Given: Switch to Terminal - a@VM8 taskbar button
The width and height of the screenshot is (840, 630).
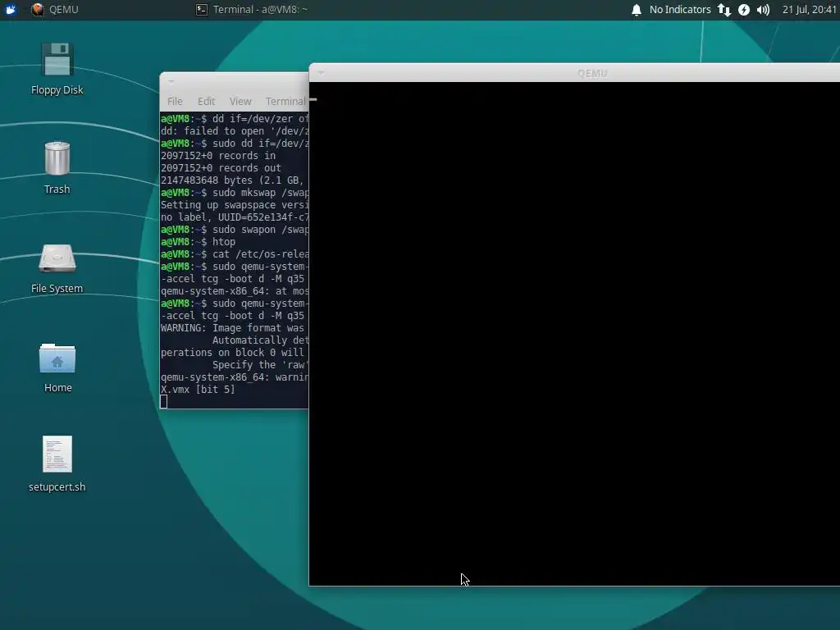Looking at the screenshot, I should (251, 10).
